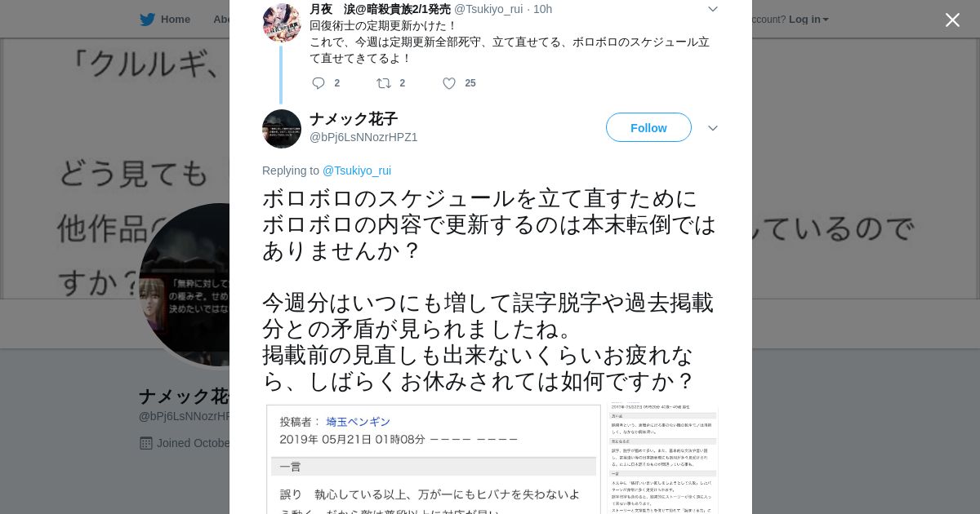Open the chevron menu beside Follow button
980x514 pixels.
point(712,128)
